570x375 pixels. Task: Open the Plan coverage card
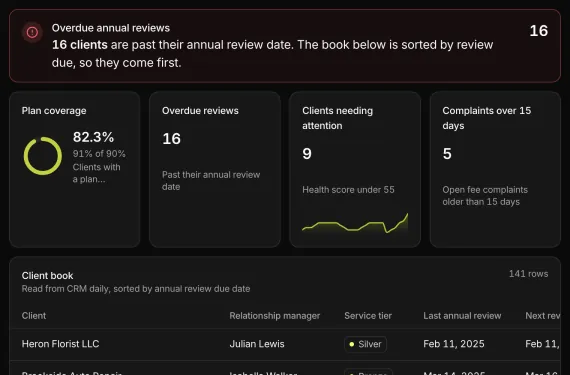(x=75, y=169)
